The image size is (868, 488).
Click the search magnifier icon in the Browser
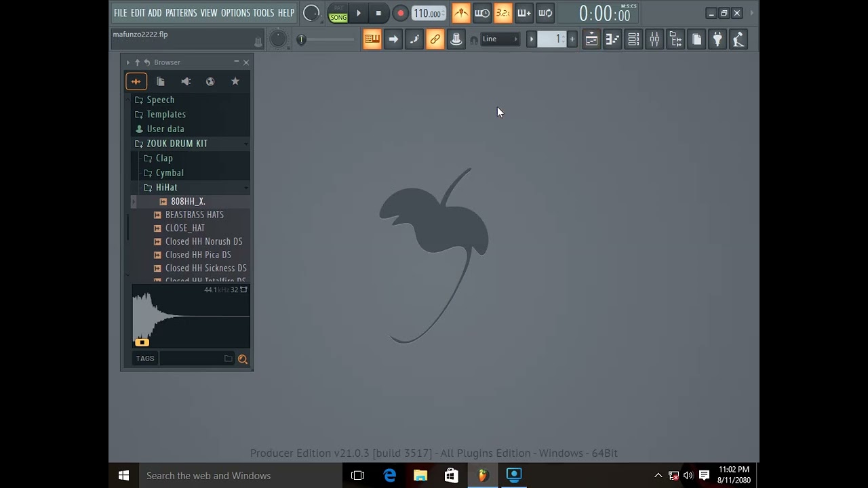point(242,359)
